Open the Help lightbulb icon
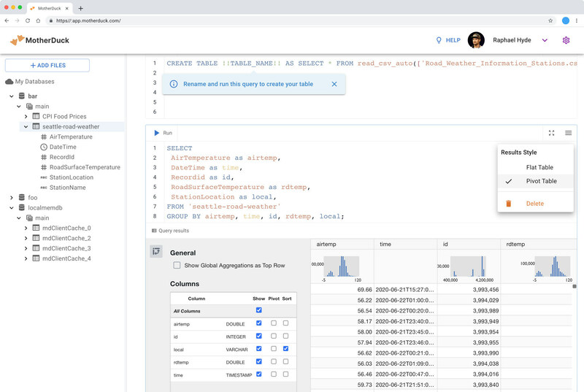The height and width of the screenshot is (392, 584). click(x=439, y=40)
